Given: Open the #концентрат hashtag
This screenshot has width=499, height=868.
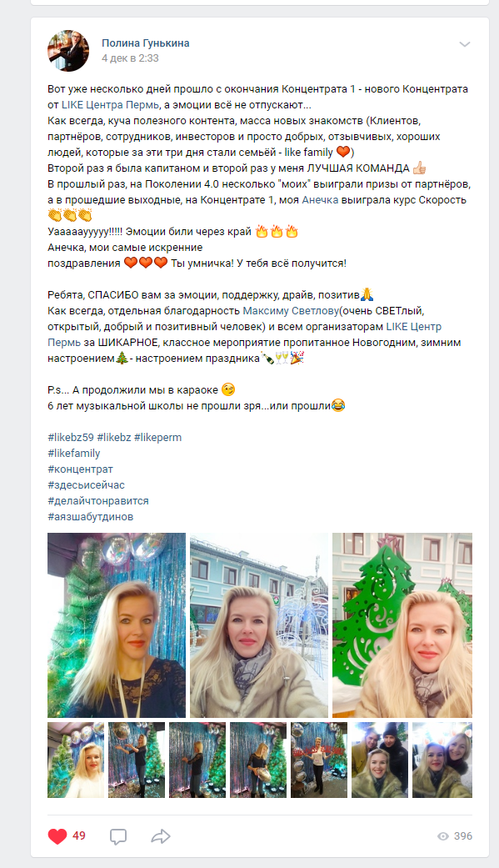Looking at the screenshot, I should [x=80, y=469].
